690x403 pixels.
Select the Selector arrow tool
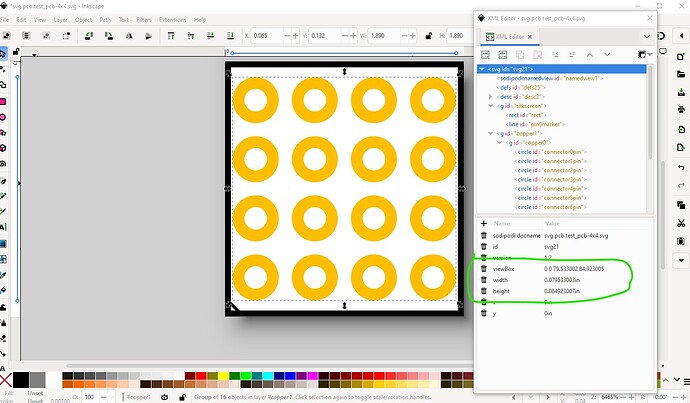3,54
